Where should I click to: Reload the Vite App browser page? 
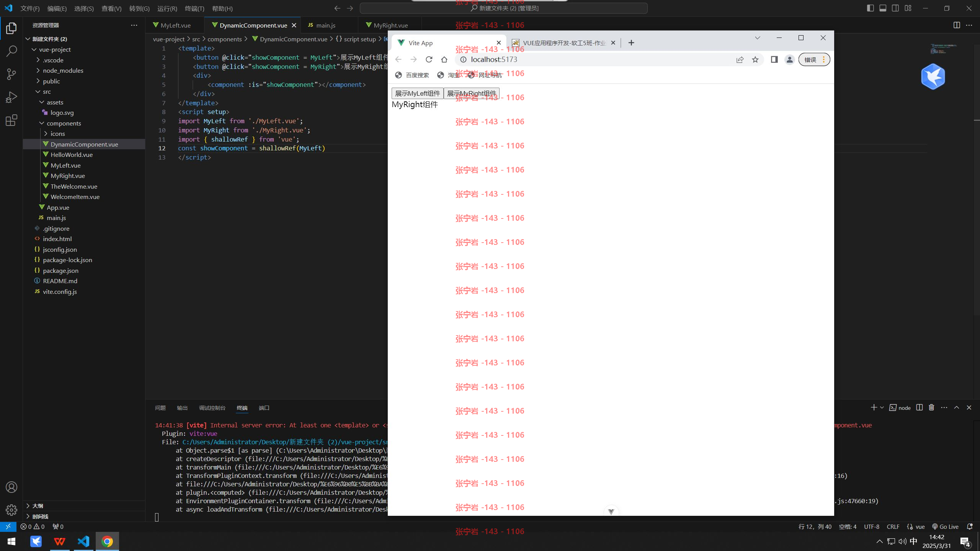tap(429, 59)
